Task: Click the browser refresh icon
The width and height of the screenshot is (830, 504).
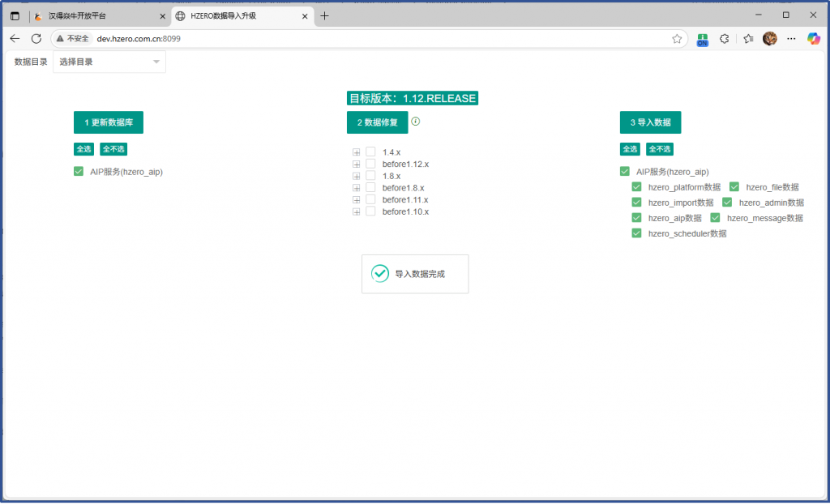Action: click(36, 38)
